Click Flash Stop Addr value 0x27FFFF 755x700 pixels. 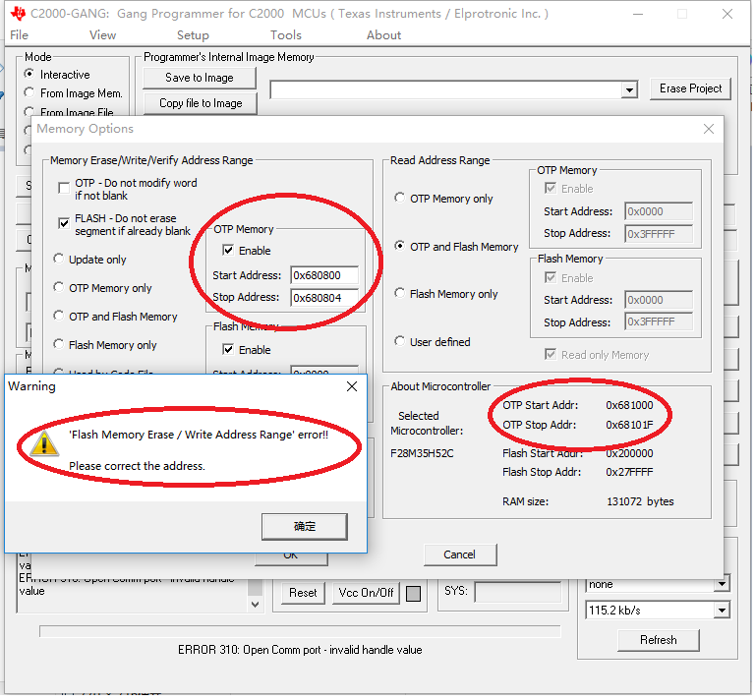(x=629, y=472)
